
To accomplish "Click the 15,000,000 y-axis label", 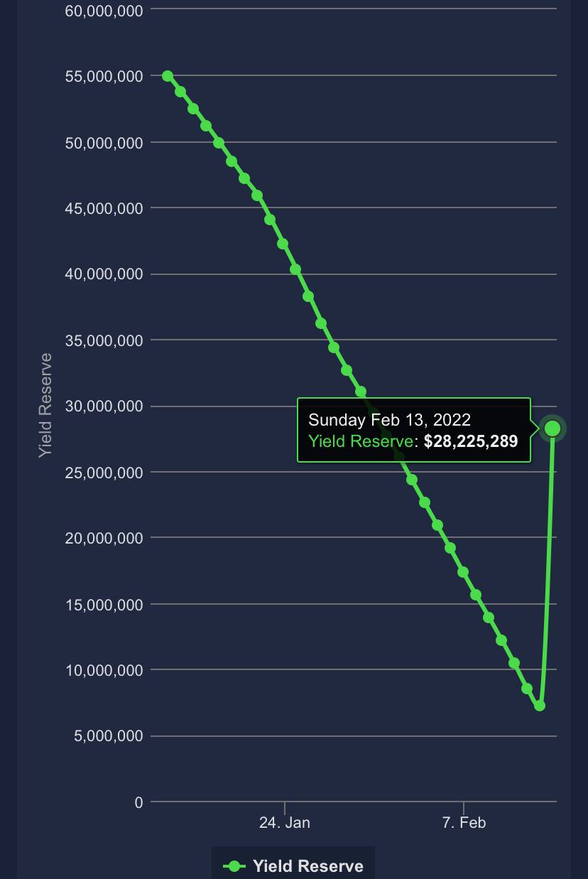I will coord(104,605).
